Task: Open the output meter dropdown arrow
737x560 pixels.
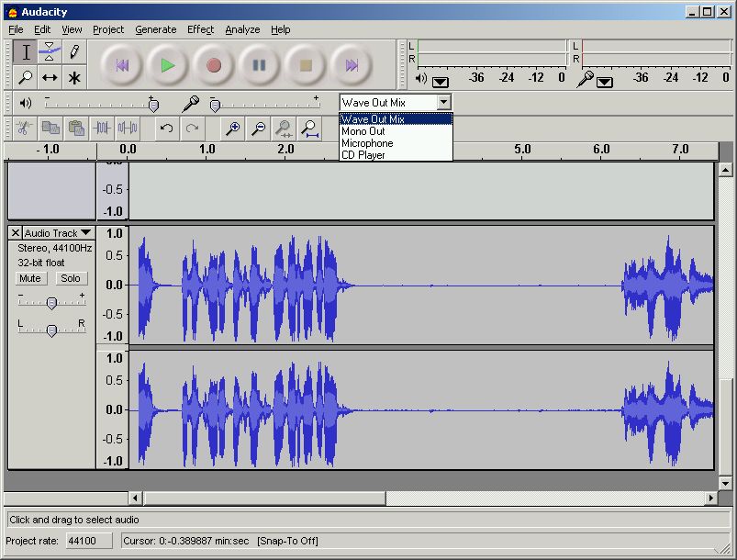Action: [x=441, y=83]
